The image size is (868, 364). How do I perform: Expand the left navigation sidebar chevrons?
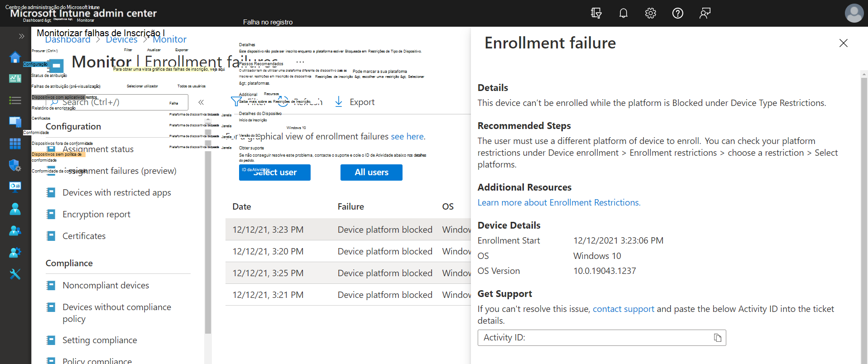(21, 36)
